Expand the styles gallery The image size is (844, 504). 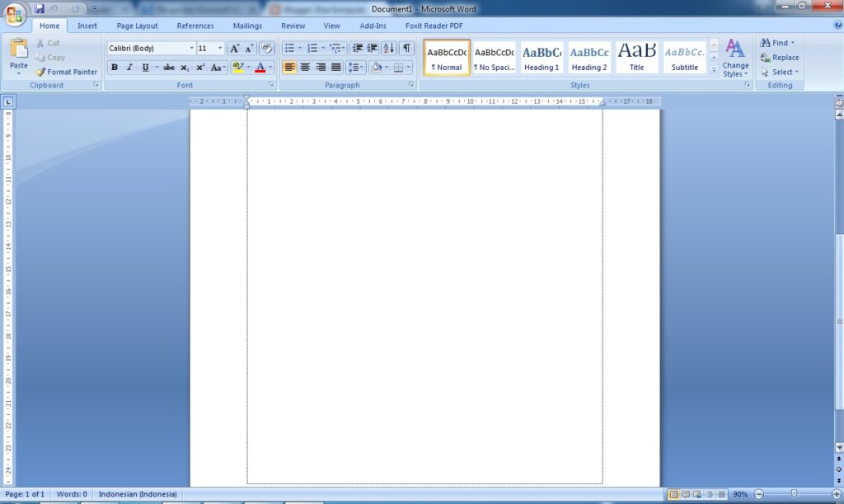(x=715, y=70)
